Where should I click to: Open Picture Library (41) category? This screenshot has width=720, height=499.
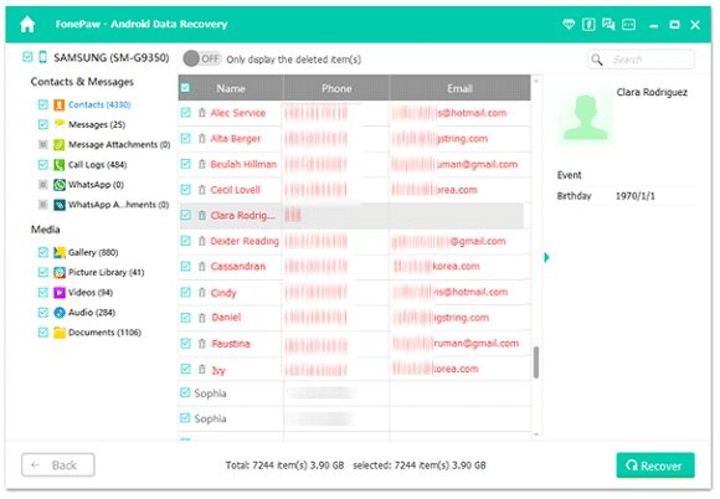[106, 273]
